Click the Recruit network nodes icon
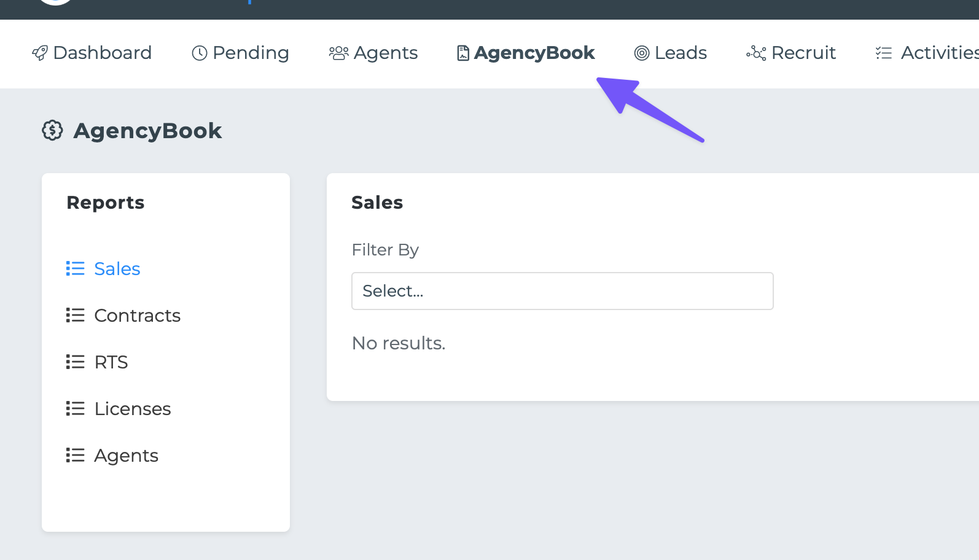Image resolution: width=979 pixels, height=560 pixels. coord(756,53)
